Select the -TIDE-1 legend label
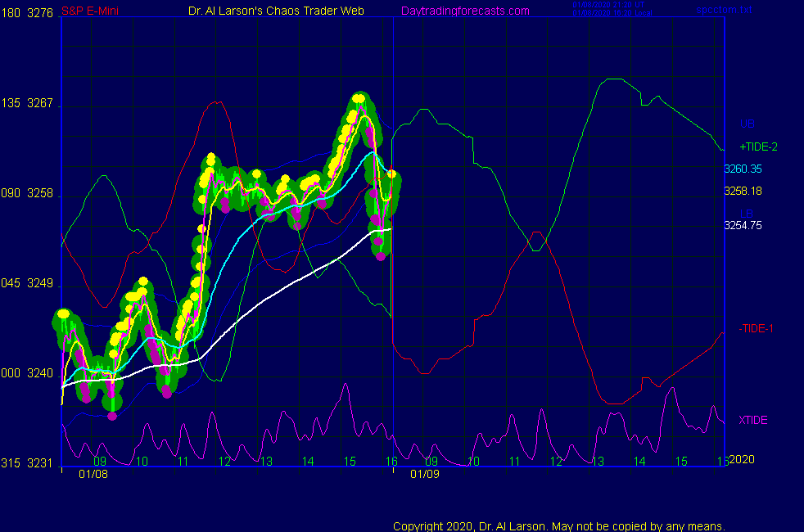 click(x=756, y=329)
